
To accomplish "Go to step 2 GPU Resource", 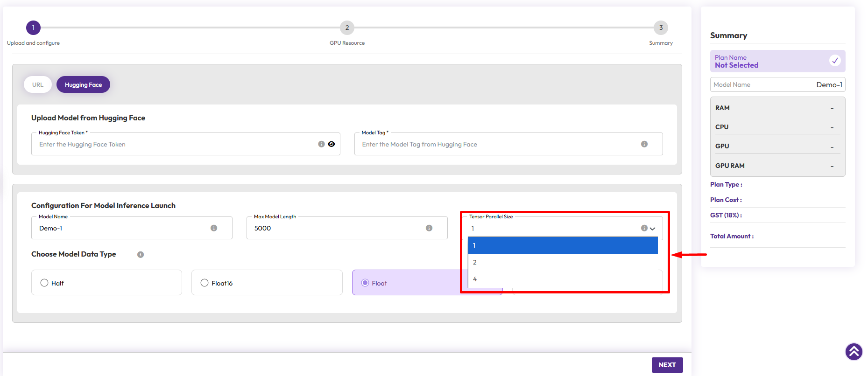I will [x=347, y=28].
